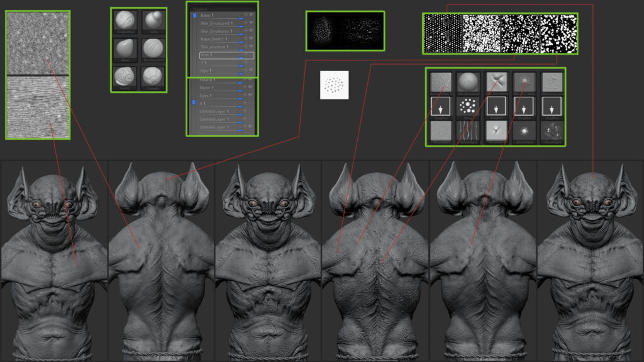
Task: Choose the sphere Standard brush in alpha panel
Action: [468, 82]
